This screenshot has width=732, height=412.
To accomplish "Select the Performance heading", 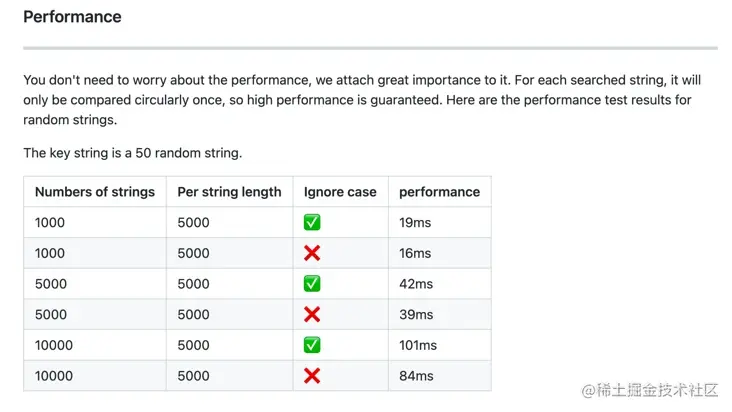I will coord(72,17).
